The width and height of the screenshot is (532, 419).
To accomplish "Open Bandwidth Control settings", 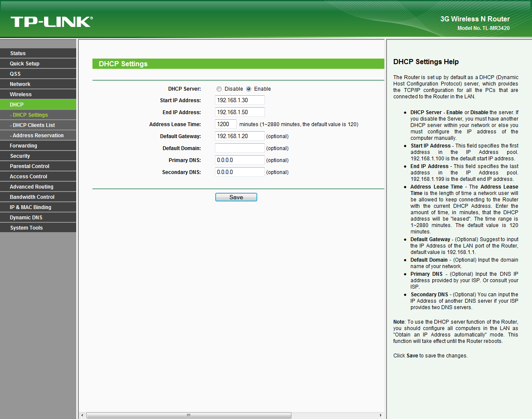I will point(38,197).
